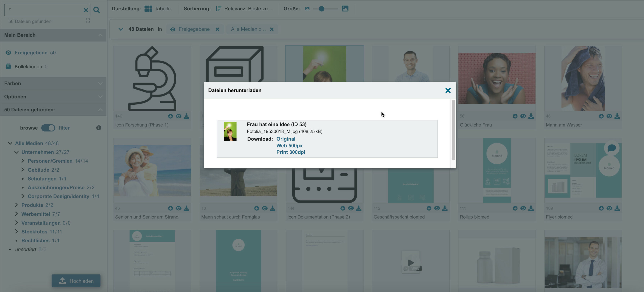Click the Print 300dpi download link
The image size is (644, 292).
291,152
